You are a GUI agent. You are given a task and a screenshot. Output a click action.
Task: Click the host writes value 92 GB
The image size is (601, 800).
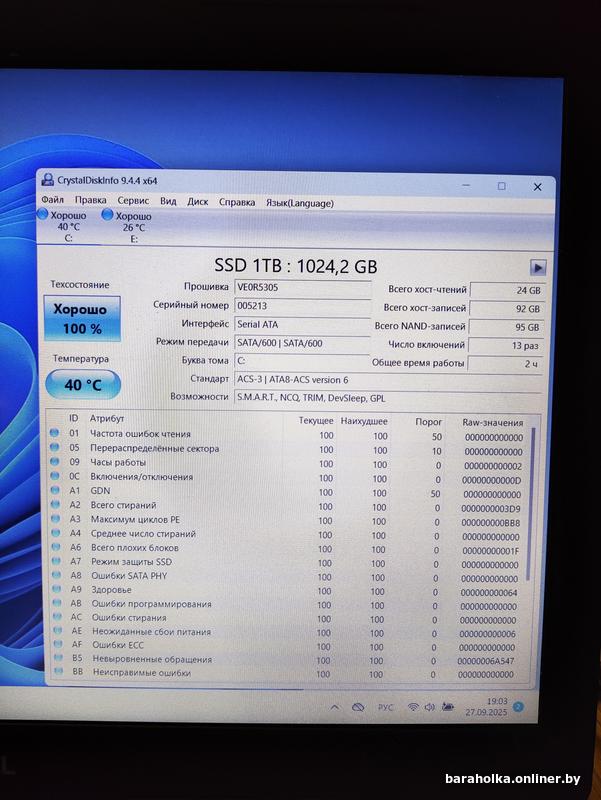click(507, 309)
